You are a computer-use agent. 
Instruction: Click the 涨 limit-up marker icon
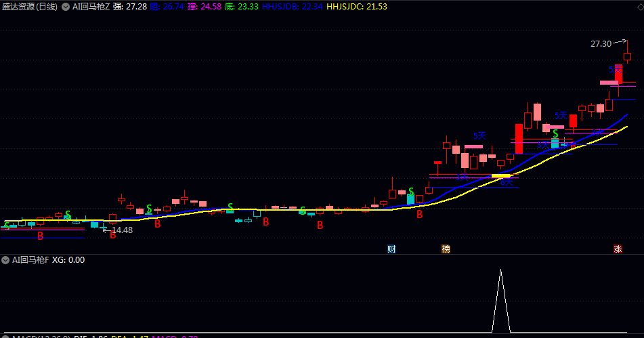618,249
